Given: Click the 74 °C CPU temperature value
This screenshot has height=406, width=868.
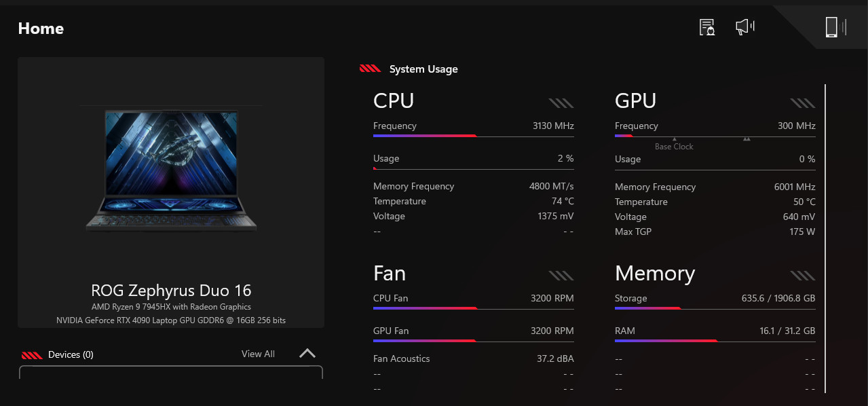Looking at the screenshot, I should coord(563,201).
